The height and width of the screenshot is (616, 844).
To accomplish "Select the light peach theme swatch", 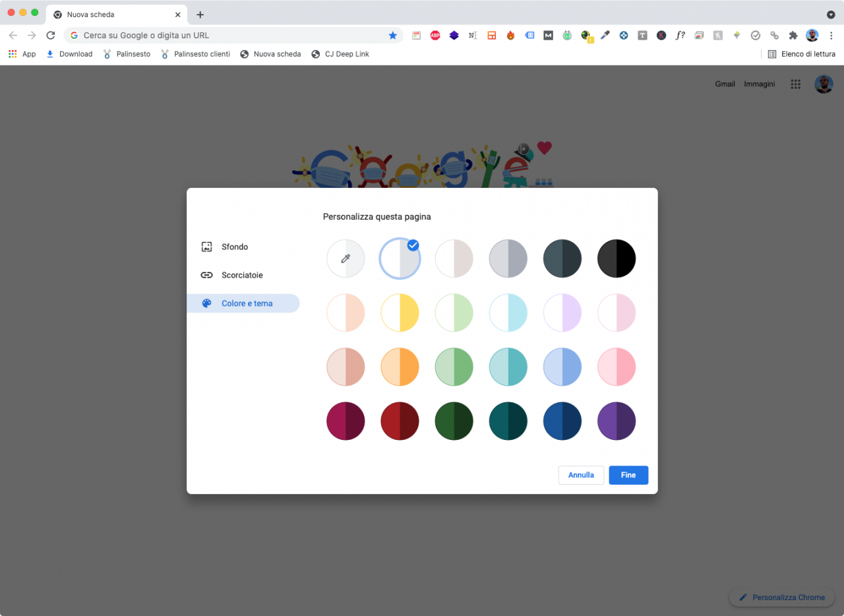I will [x=346, y=313].
